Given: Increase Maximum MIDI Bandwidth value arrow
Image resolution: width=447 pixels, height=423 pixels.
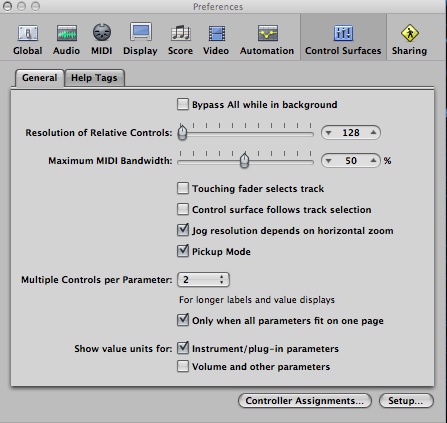Looking at the screenshot, I should [373, 160].
